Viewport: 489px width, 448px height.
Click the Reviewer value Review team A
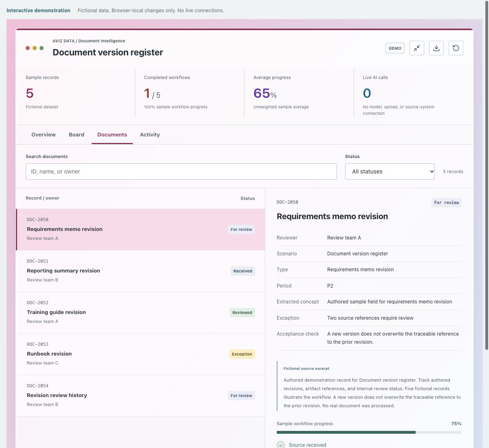click(344, 238)
